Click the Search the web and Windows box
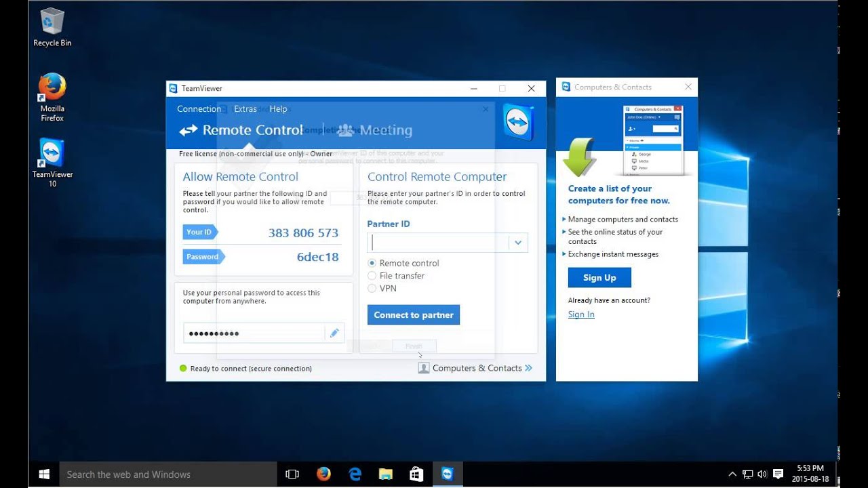 click(168, 474)
